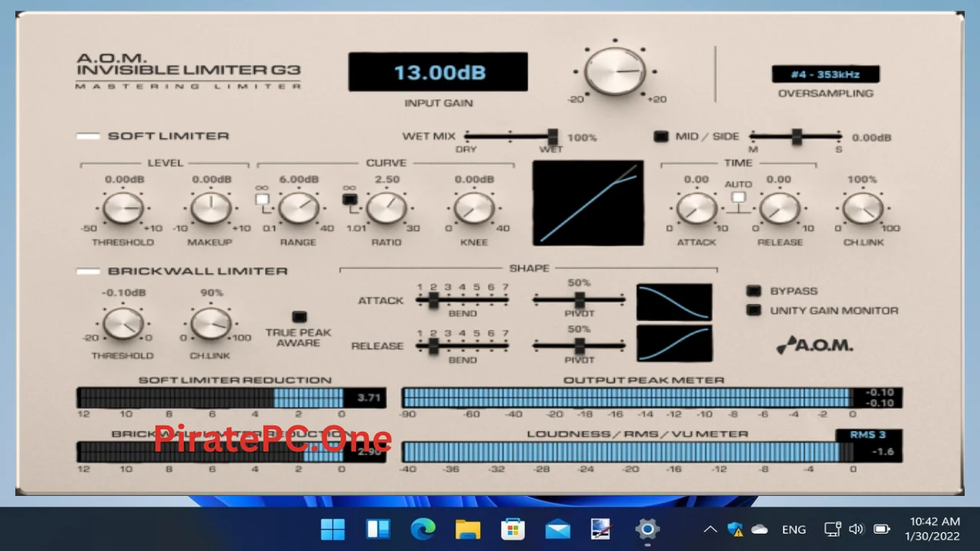Click the volume speaker tray icon
The image size is (980, 551).
click(857, 529)
